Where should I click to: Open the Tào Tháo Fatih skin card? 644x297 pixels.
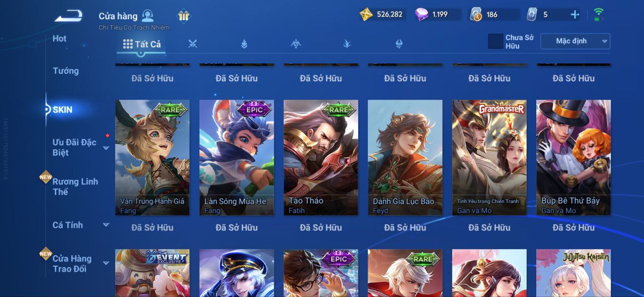point(321,157)
